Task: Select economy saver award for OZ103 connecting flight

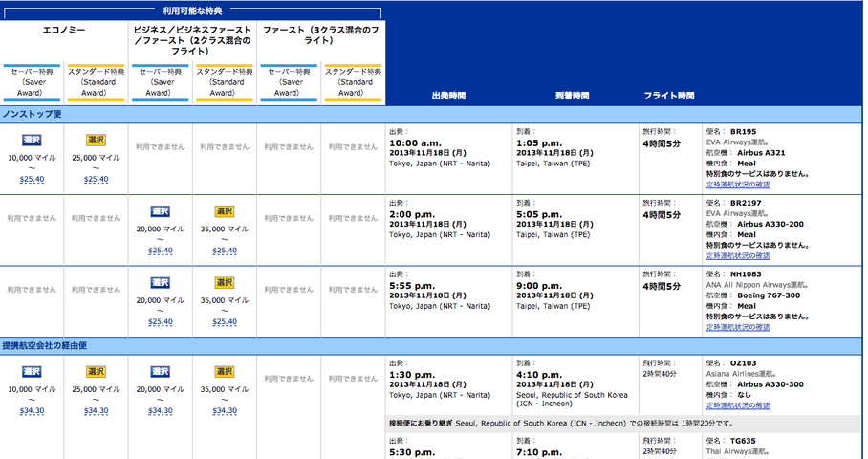Action: [32, 372]
